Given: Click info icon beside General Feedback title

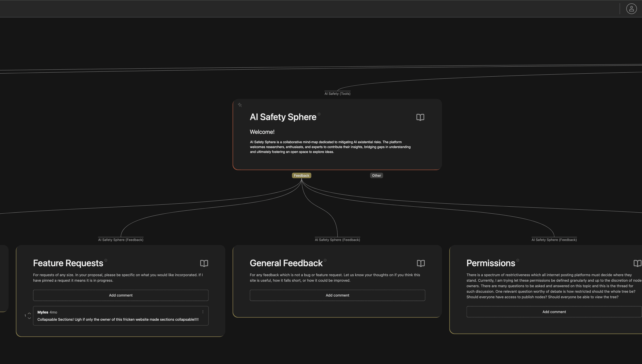Looking at the screenshot, I should (325, 260).
